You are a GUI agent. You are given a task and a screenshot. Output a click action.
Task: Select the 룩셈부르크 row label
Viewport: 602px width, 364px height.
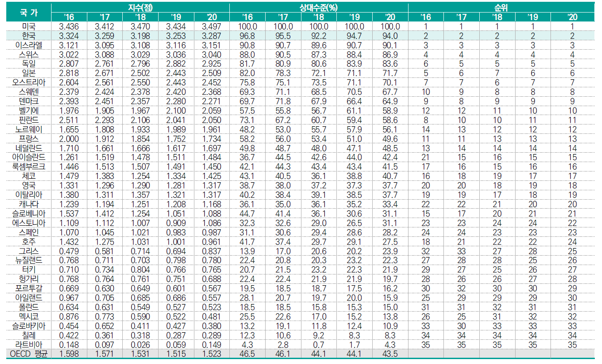click(29, 167)
